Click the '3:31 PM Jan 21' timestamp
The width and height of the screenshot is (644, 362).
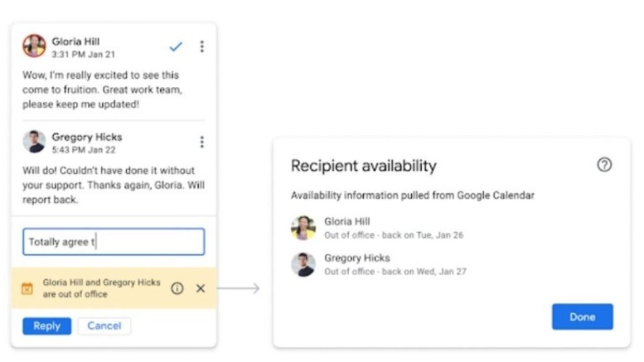[83, 55]
